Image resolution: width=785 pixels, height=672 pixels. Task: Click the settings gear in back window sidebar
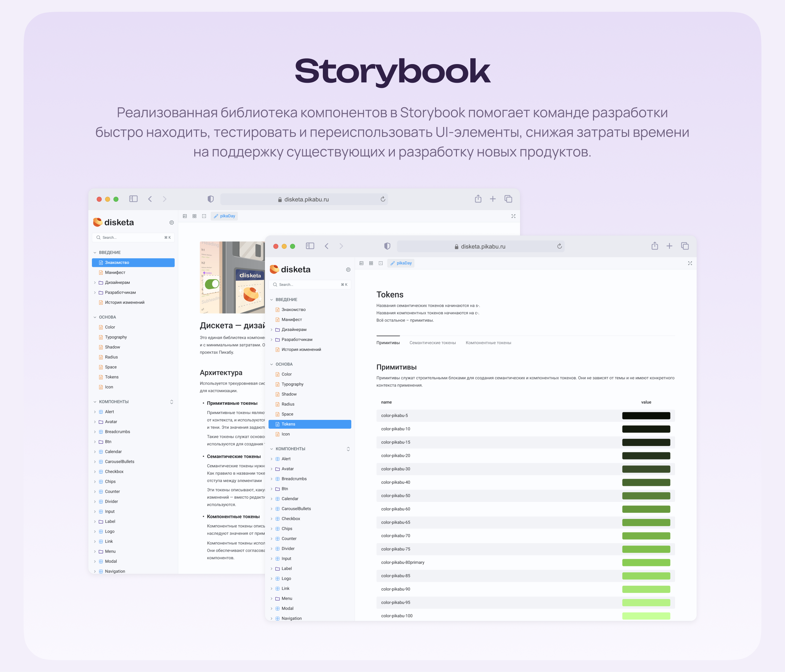[x=172, y=223]
